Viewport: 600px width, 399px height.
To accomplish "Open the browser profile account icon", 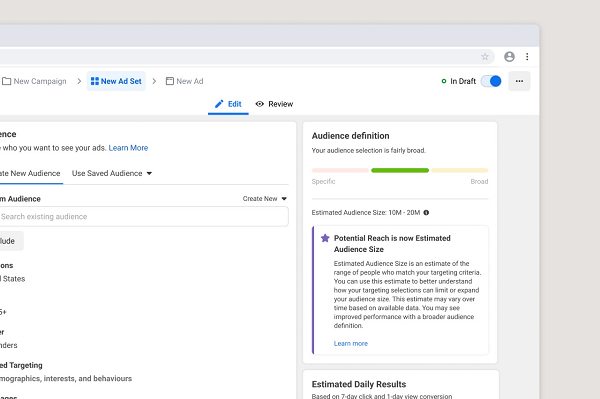I will point(509,57).
